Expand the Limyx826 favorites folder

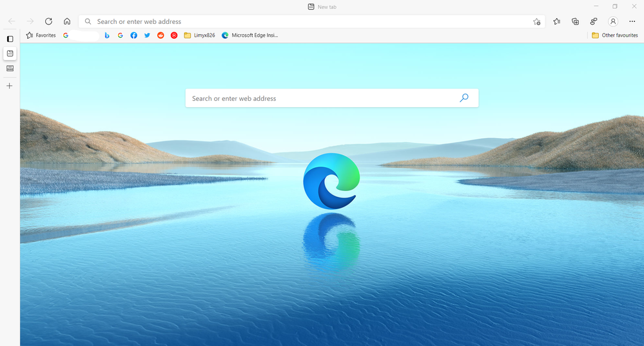(200, 36)
